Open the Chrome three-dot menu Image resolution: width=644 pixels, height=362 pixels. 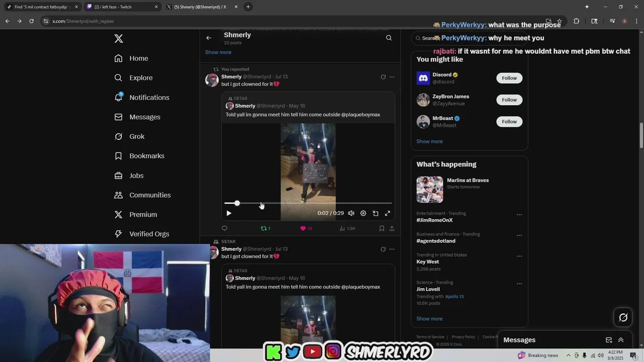[636, 21]
